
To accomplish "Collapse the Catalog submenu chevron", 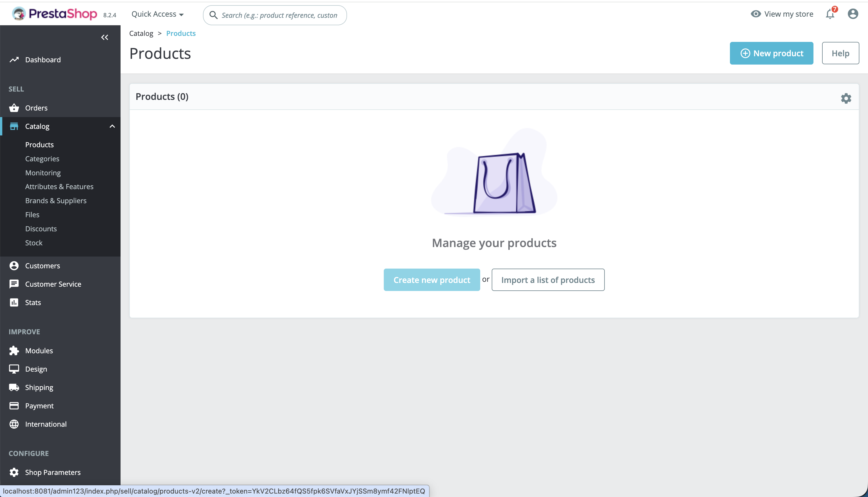I will 112,126.
